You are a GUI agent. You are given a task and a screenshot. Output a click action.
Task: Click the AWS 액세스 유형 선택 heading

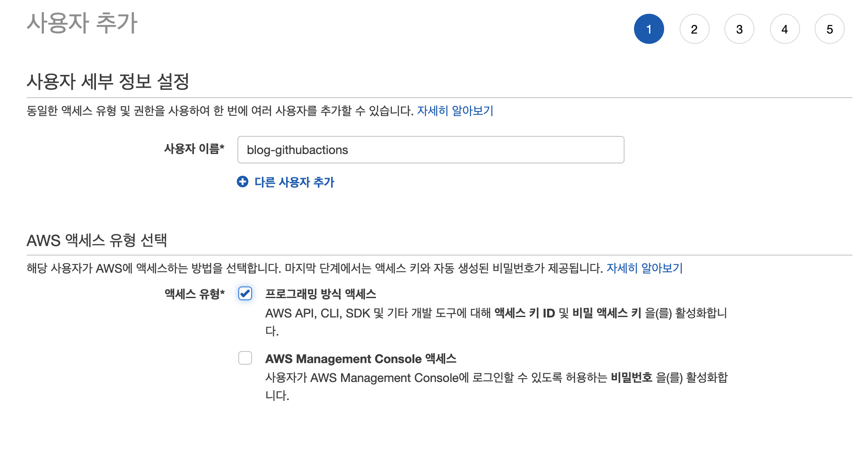(97, 240)
